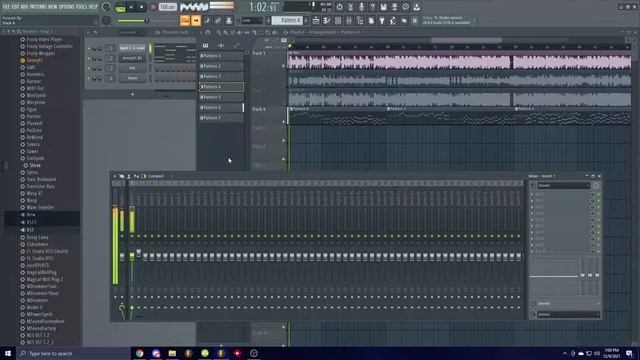Toggle the countdown before recording icon
The height and width of the screenshot is (360, 640).
click(207, 20)
